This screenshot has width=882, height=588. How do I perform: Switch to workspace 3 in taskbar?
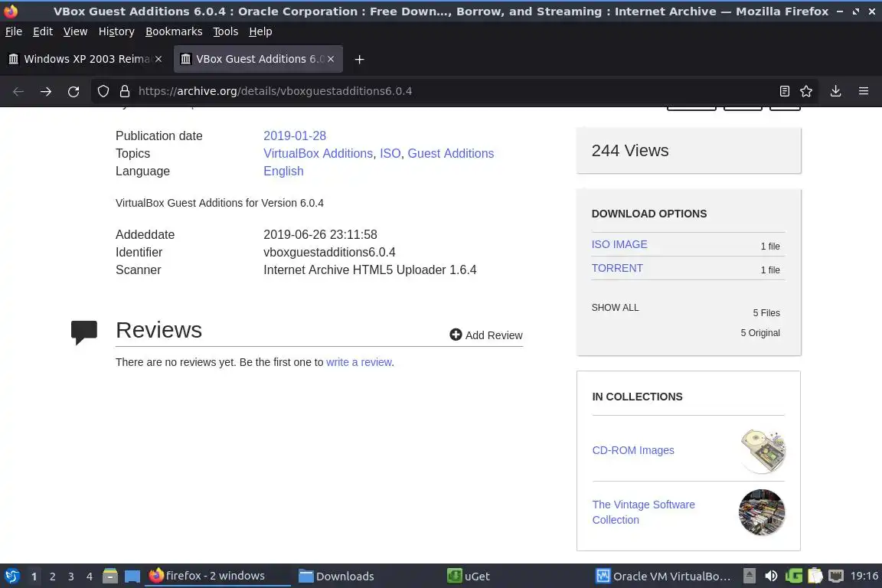pyautogui.click(x=71, y=577)
